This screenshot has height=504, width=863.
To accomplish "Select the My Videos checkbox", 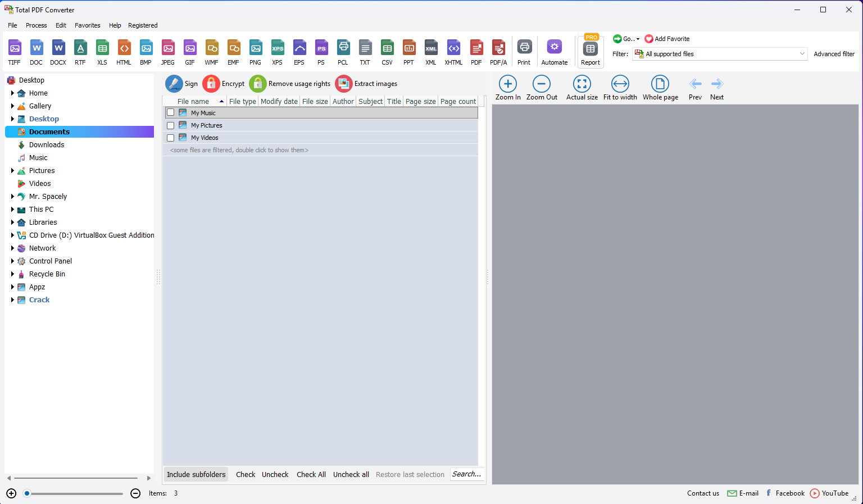I will (171, 138).
